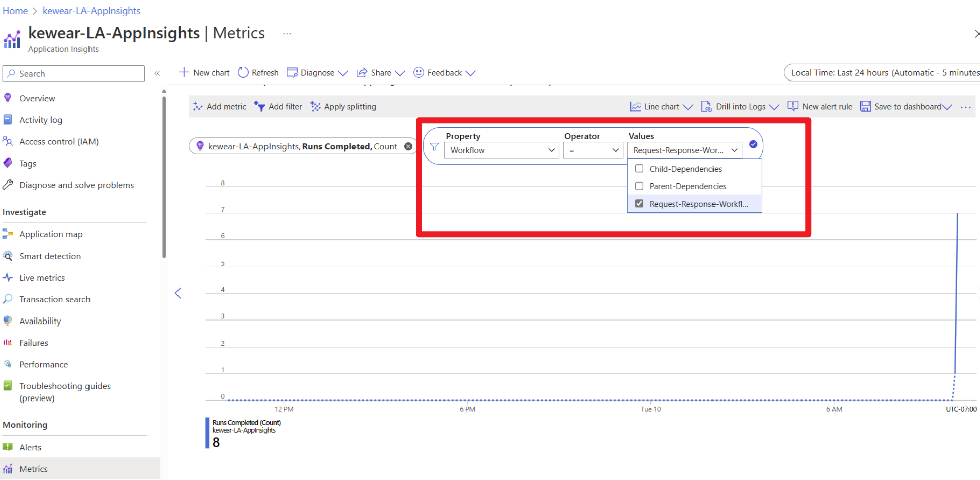Collapse the left sidebar with double chevron
The height and width of the screenshot is (480, 980).
click(x=157, y=73)
